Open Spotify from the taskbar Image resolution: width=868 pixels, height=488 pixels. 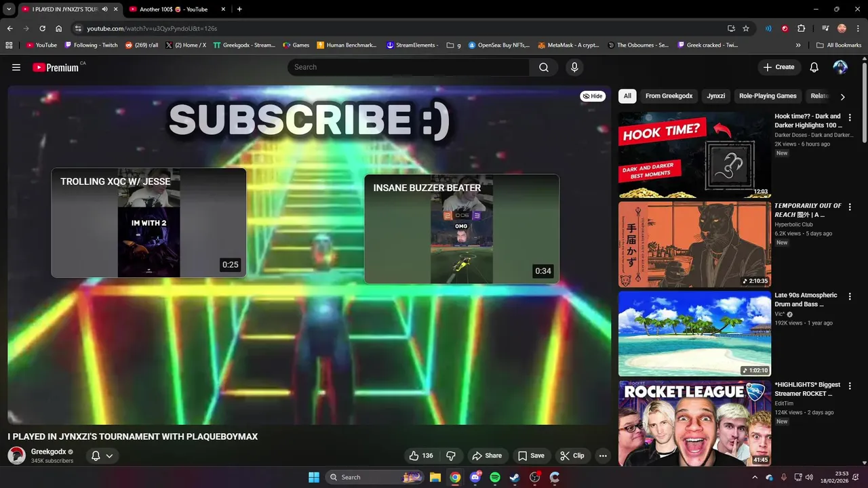[495, 477]
